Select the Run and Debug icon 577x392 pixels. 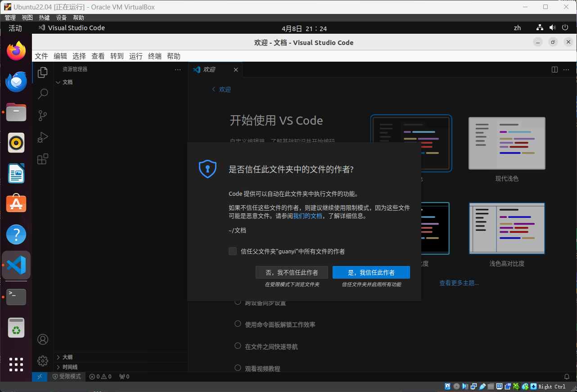(x=43, y=137)
